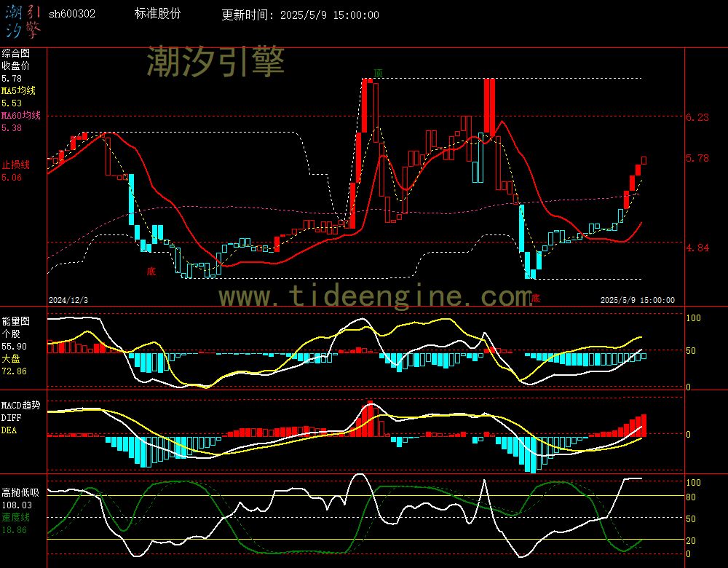
Task: Click the MA5 value 5.53
Action: (x=12, y=103)
